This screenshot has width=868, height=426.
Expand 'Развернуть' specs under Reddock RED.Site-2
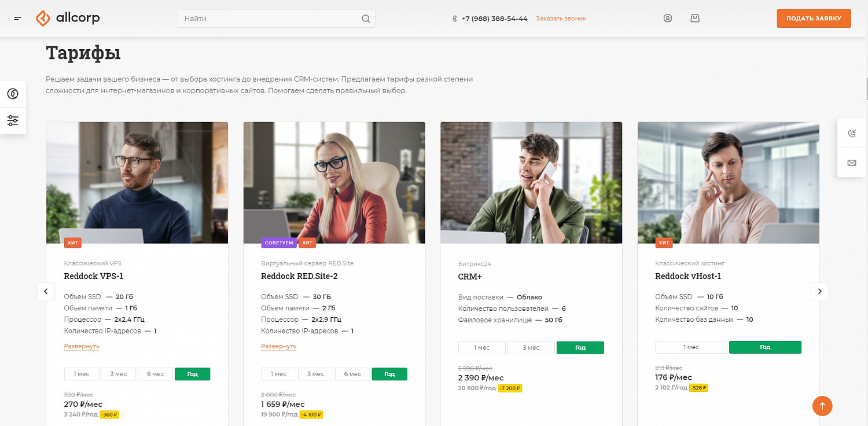pos(278,346)
